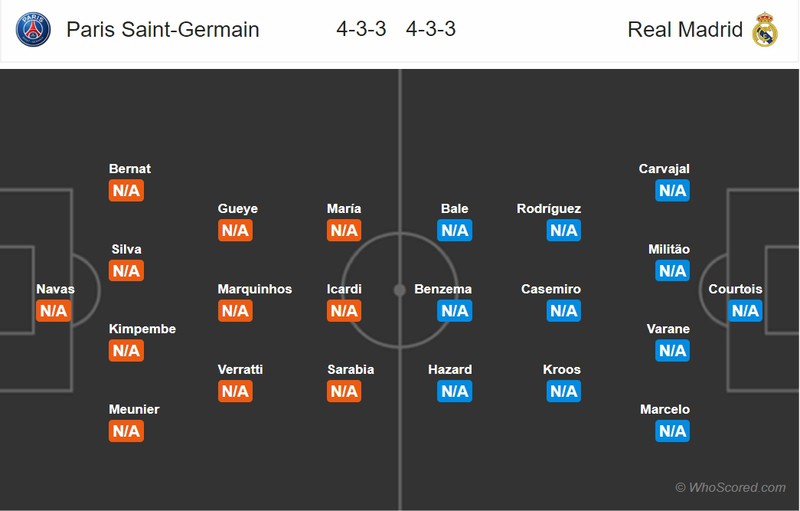Click the WhoScored.com copyright watermark
This screenshot has height=511, width=800.
point(730,487)
